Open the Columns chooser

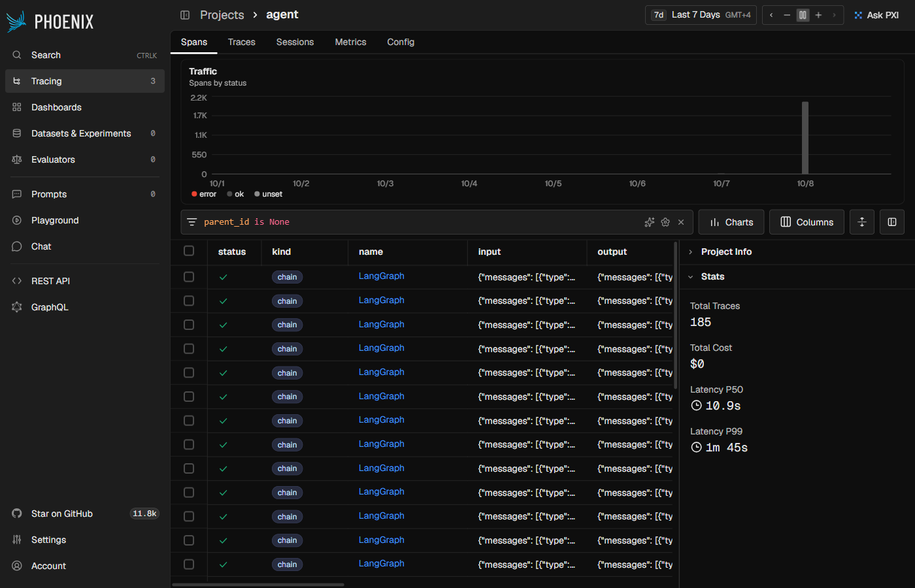807,222
